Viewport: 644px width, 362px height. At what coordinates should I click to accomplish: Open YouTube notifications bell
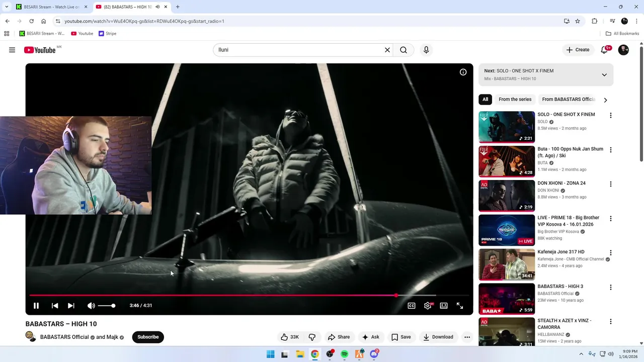pos(605,50)
